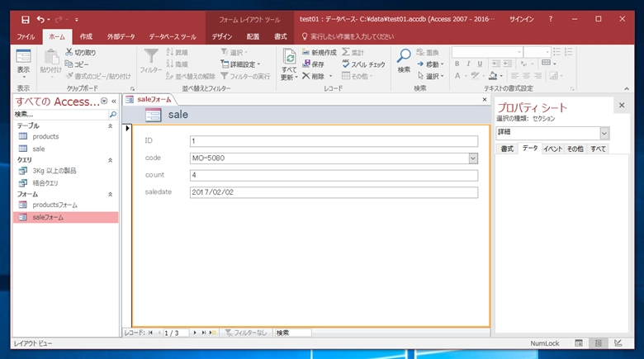
Task: Click the record search box at bottom
Action: pyautogui.click(x=292, y=333)
